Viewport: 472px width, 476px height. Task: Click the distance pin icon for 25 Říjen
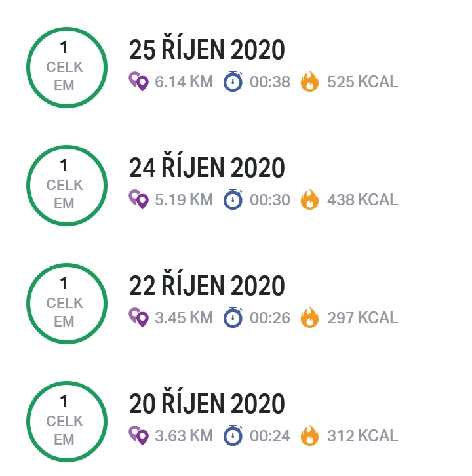coord(139,81)
